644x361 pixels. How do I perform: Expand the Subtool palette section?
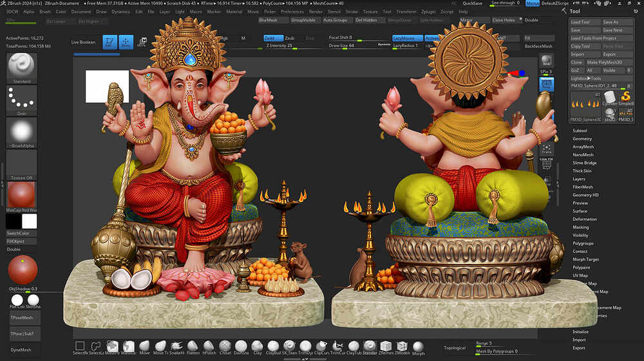580,131
